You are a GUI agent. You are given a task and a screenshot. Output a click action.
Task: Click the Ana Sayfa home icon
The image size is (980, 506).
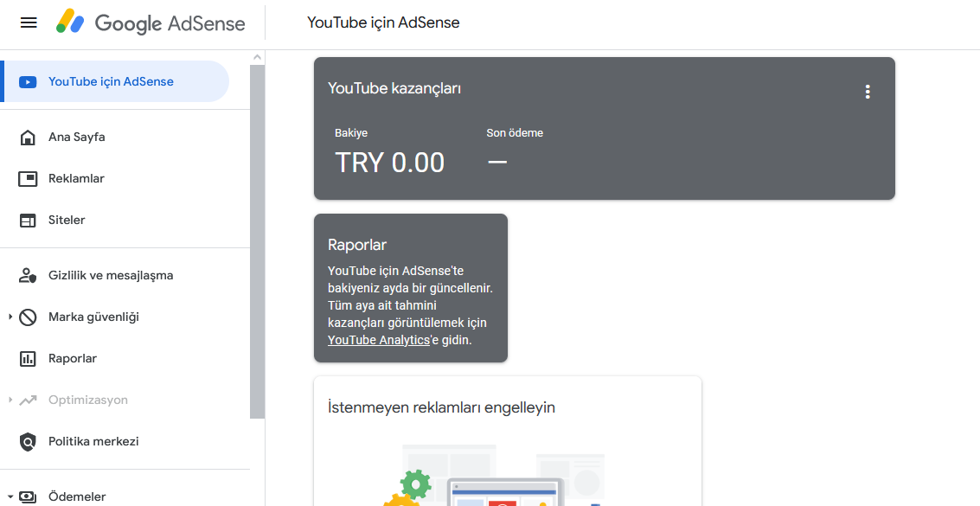pyautogui.click(x=28, y=138)
